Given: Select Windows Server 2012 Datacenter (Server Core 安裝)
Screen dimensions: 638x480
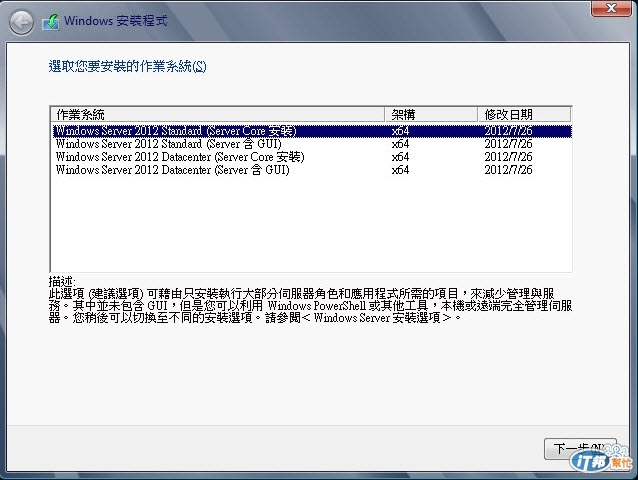Looking at the screenshot, I should pos(312,157).
